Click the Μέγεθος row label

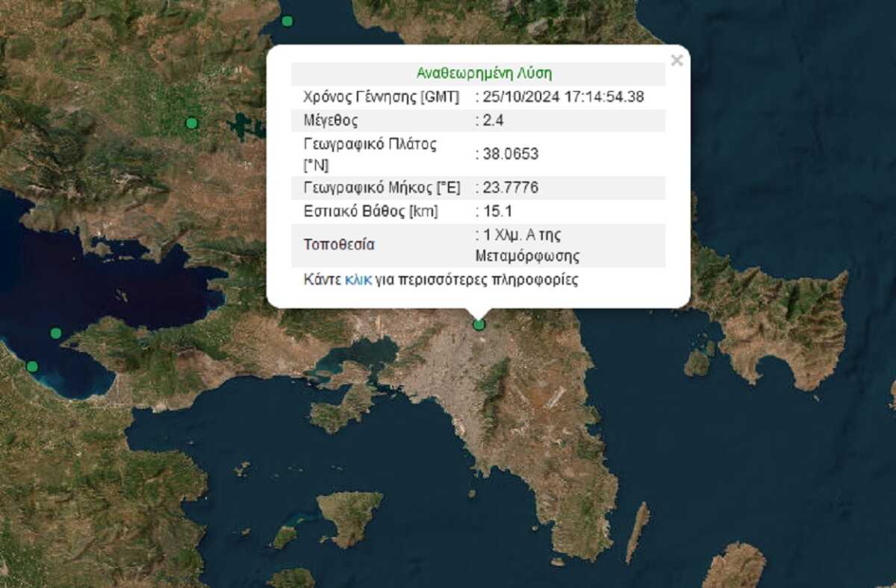click(x=330, y=120)
